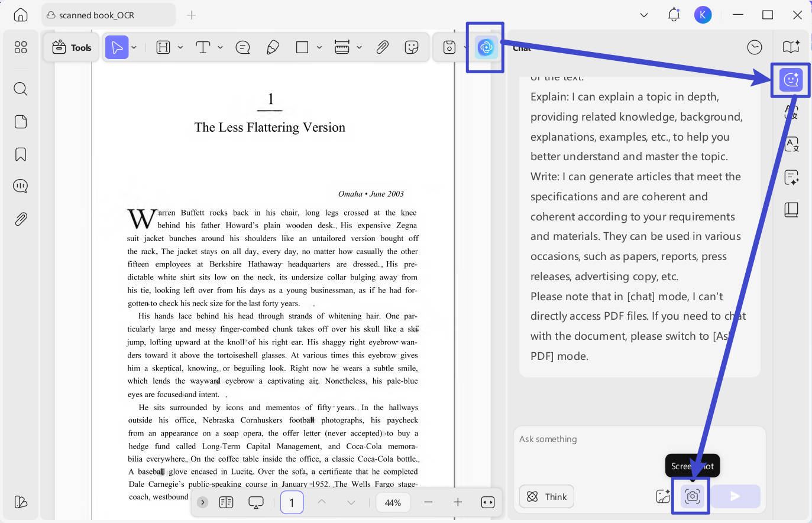Expand the highlight tool dropdown arrow
Screen dimensions: 812x523
pos(180,47)
